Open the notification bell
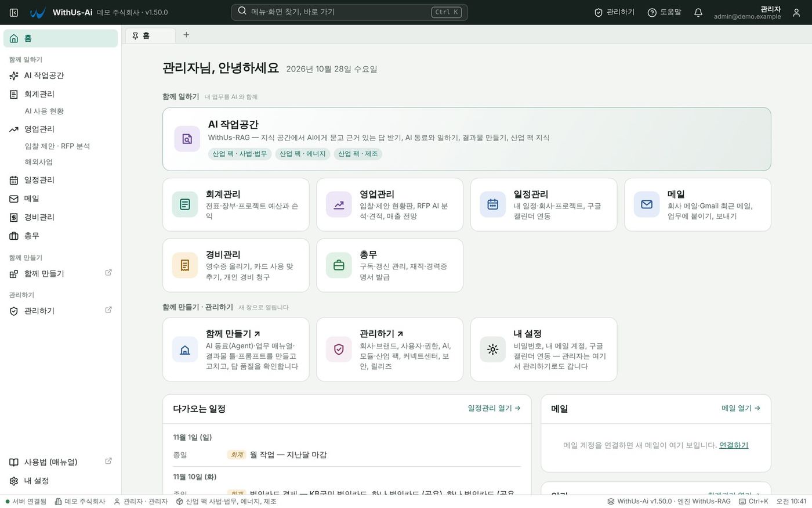This screenshot has width=812, height=508. click(x=698, y=12)
